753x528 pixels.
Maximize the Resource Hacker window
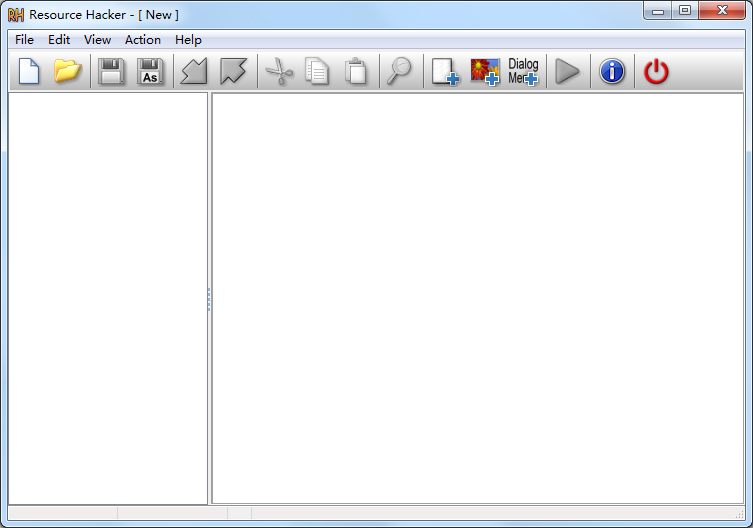pyautogui.click(x=685, y=11)
